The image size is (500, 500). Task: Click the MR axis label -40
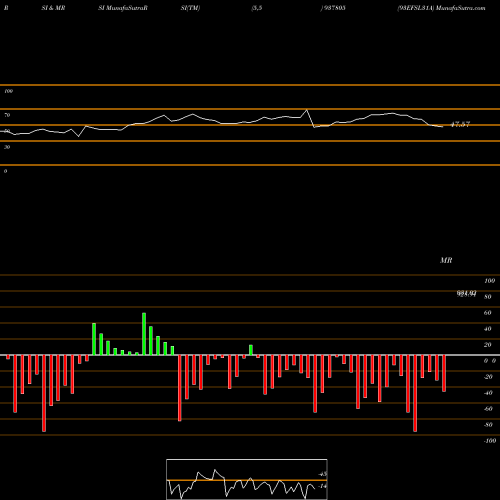coord(488,393)
